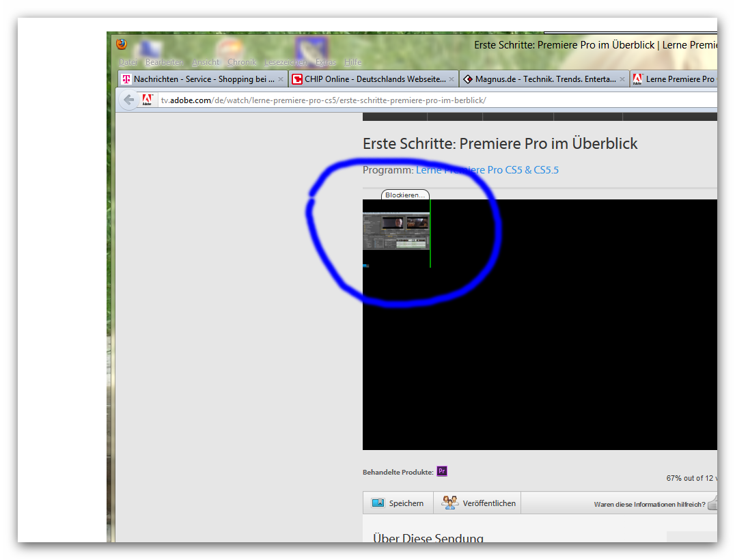Click the Programm: label
735x560 pixels.
coord(388,170)
